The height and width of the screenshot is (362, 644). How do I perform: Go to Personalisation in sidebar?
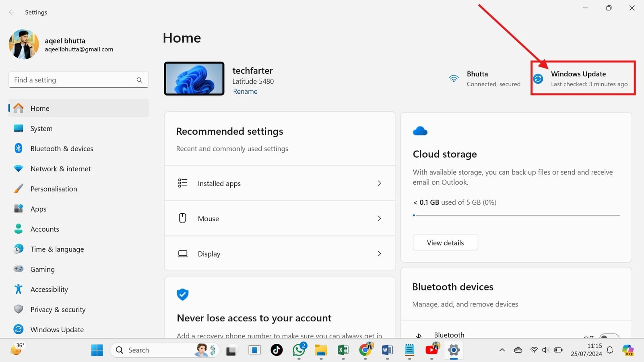tap(54, 189)
